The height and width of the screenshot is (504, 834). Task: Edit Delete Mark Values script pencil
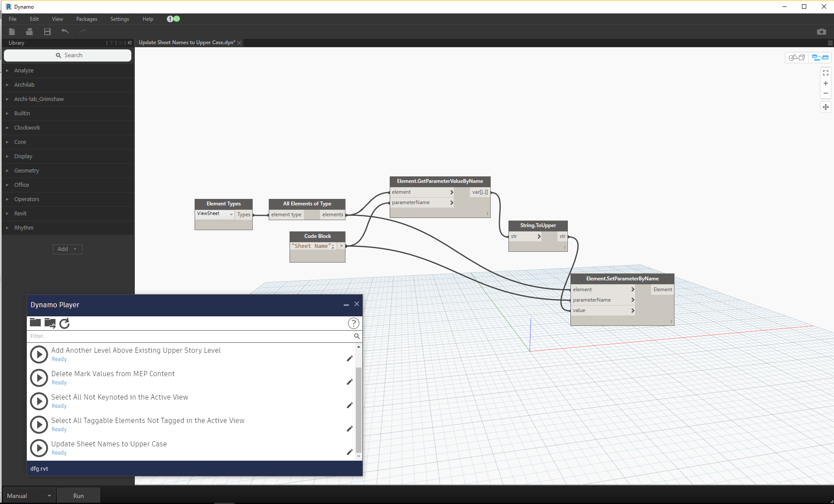click(x=349, y=382)
